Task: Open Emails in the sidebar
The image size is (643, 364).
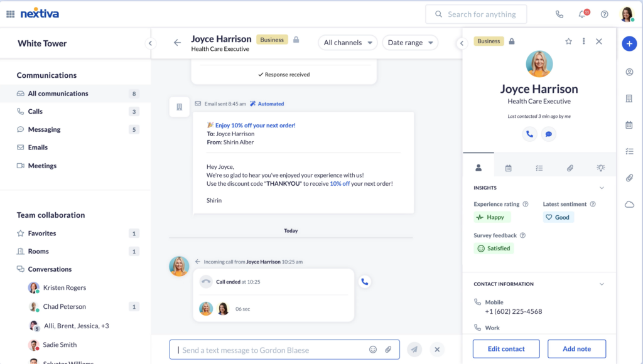Action: pos(75,147)
